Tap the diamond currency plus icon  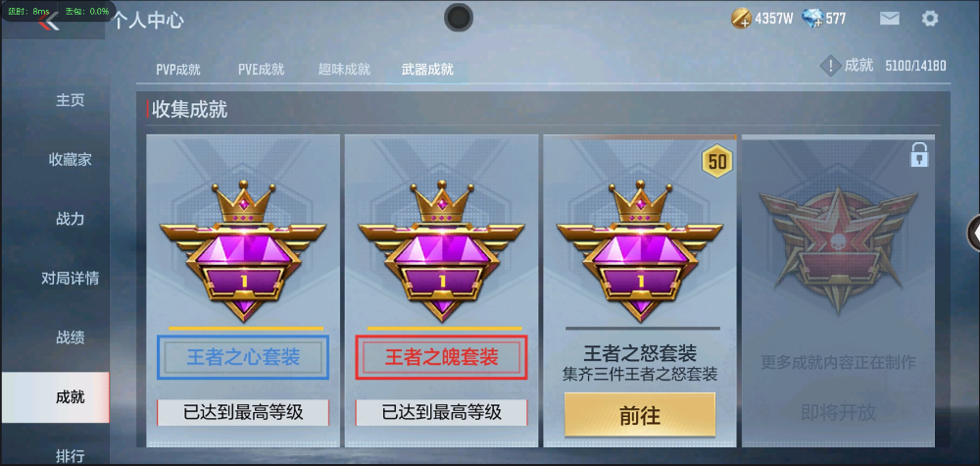tap(812, 19)
